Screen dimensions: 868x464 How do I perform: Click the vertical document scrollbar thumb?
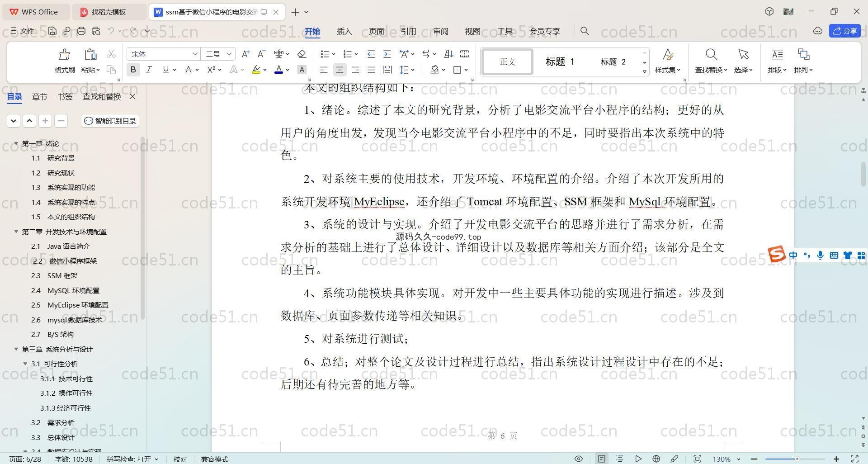[x=863, y=174]
